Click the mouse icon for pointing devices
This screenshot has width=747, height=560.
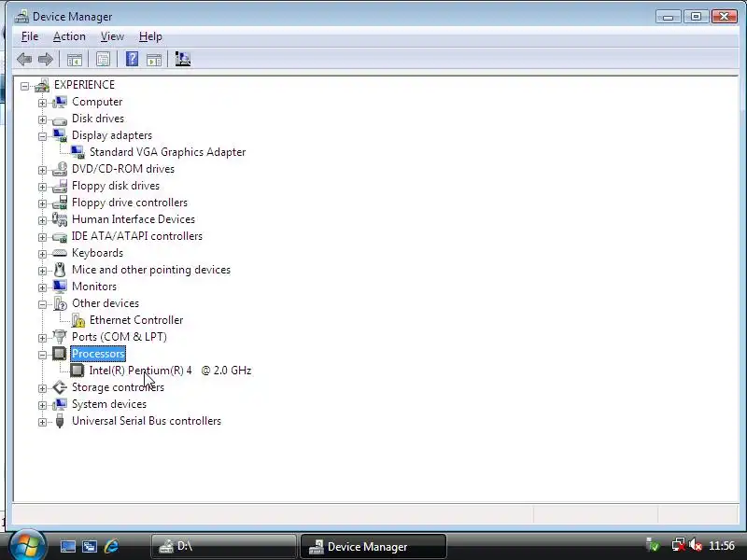60,270
